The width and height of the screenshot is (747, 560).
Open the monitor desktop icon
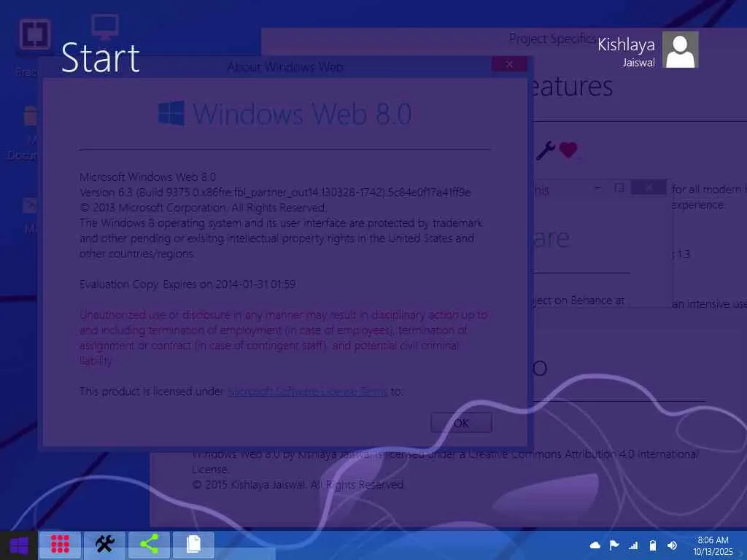[105, 27]
